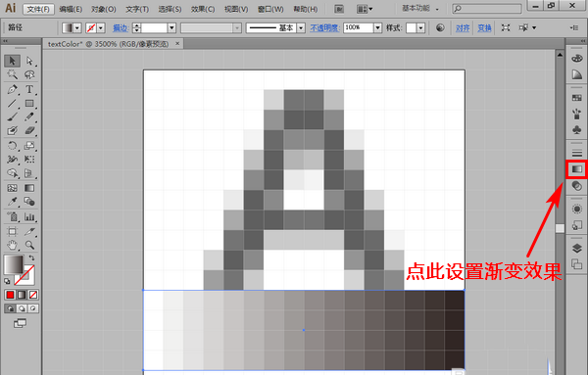
Task: Open the Swatches panel icon
Action: tap(577, 98)
